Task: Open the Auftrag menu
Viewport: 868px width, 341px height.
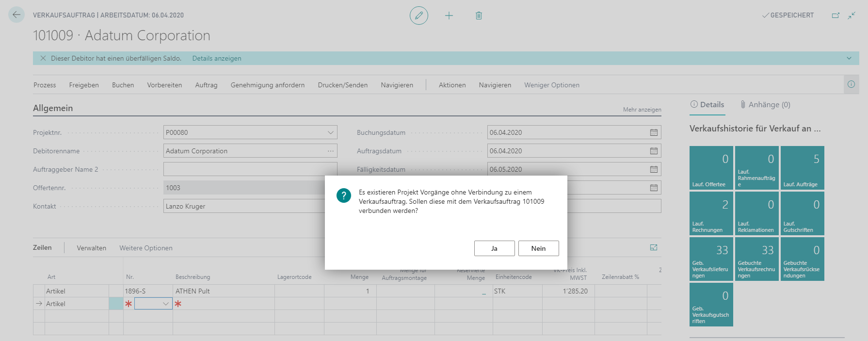Action: click(x=206, y=85)
